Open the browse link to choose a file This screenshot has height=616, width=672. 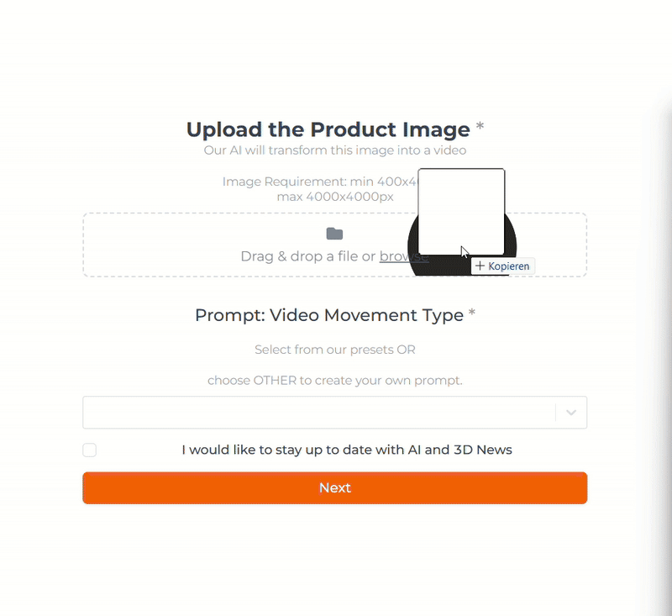[404, 256]
